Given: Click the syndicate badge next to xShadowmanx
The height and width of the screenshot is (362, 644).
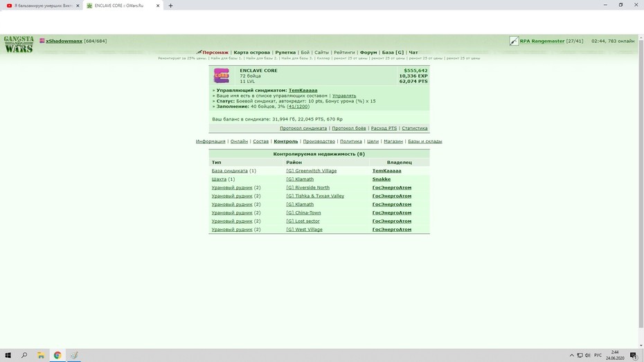Looking at the screenshot, I should [x=42, y=41].
